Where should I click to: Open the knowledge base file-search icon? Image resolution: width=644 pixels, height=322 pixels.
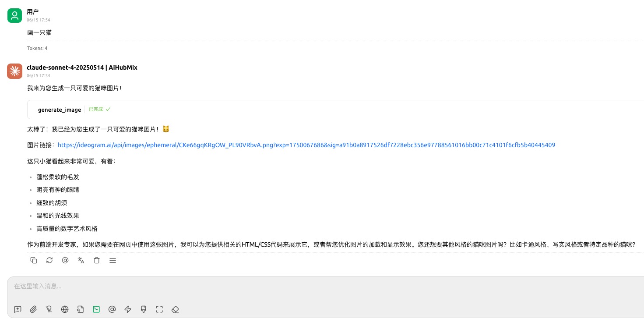(81, 309)
